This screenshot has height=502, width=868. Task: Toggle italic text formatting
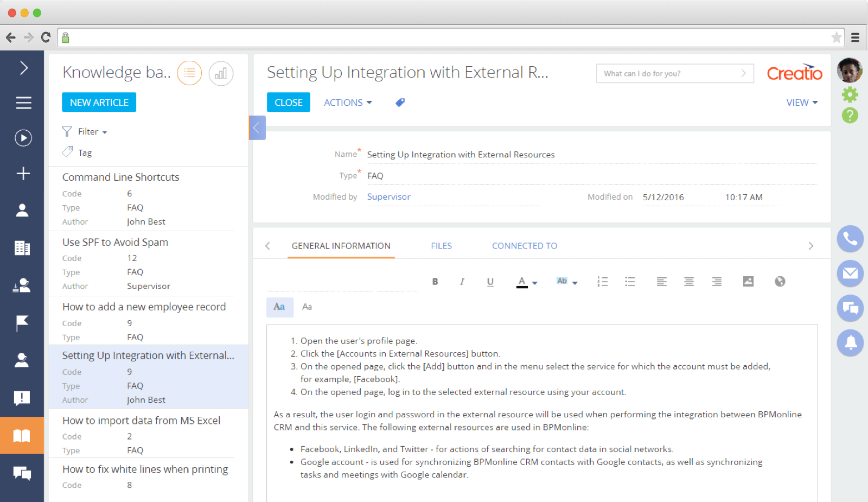click(x=462, y=281)
